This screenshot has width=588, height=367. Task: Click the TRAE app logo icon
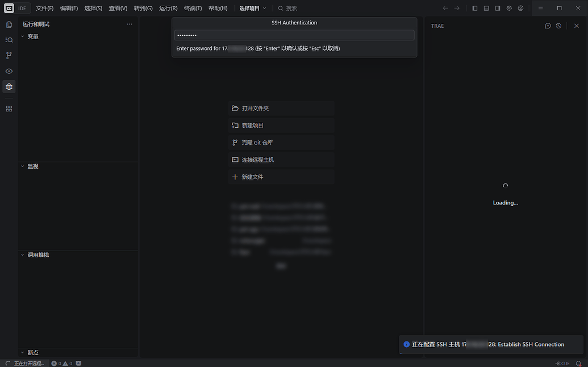9,9
